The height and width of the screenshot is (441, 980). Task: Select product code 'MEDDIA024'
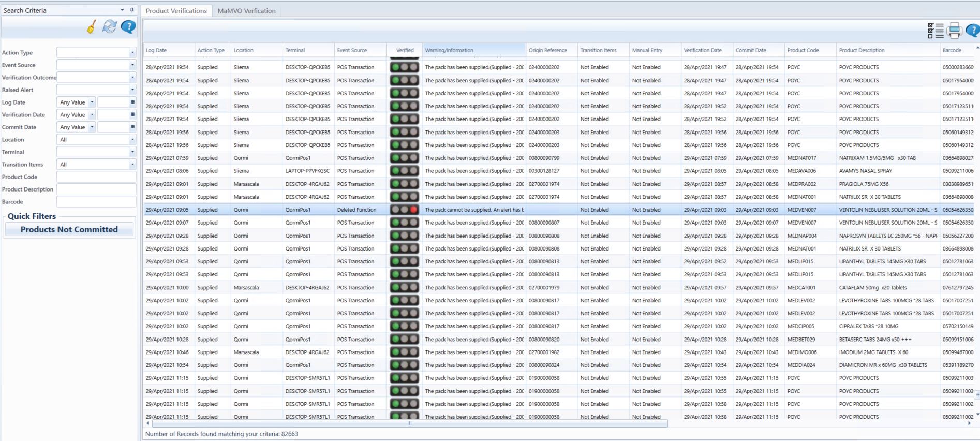pos(810,365)
